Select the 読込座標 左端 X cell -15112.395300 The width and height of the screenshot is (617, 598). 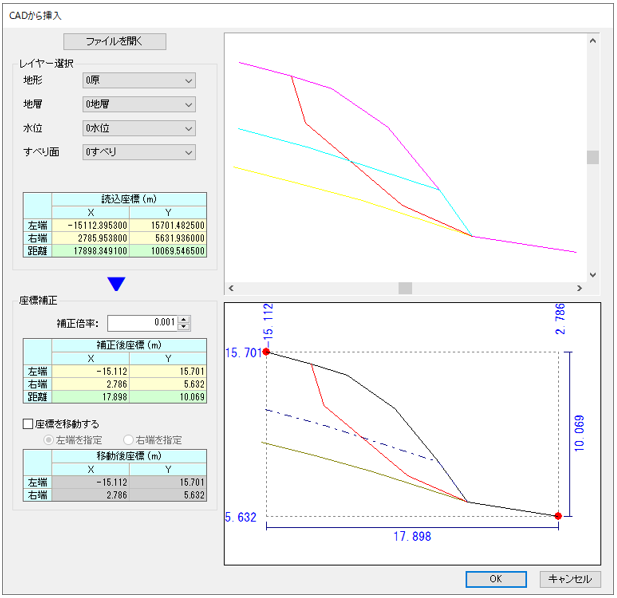click(91, 225)
